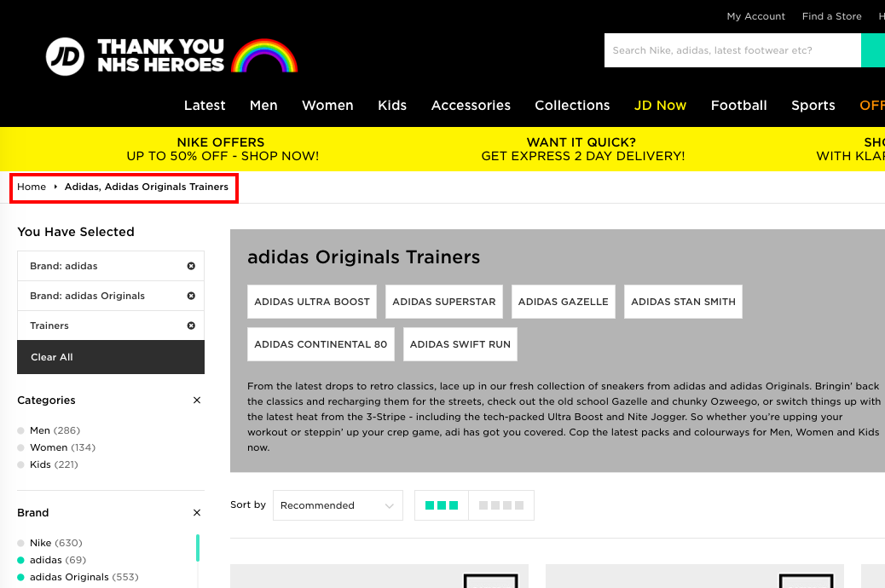The height and width of the screenshot is (588, 885).
Task: Remove the Brand: adidas filter
Action: click(191, 266)
